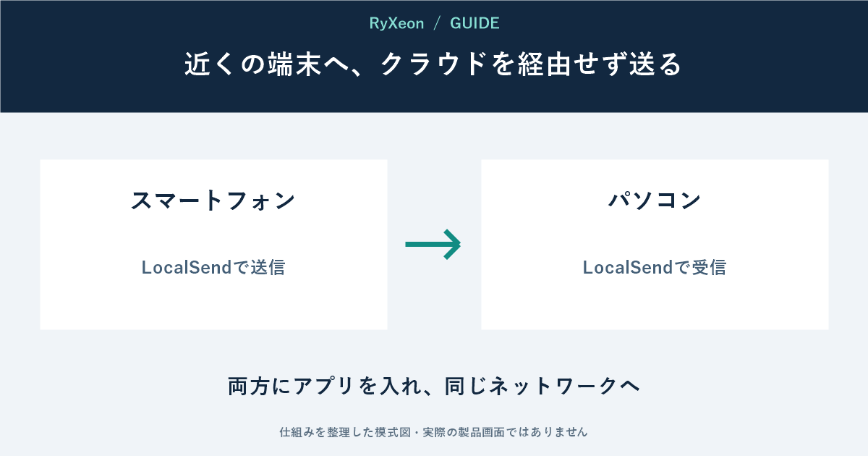The height and width of the screenshot is (456, 868).
Task: Click the footnote '仕組みを整理した模式図・実際の製品画面ではありません'
Action: 434,432
